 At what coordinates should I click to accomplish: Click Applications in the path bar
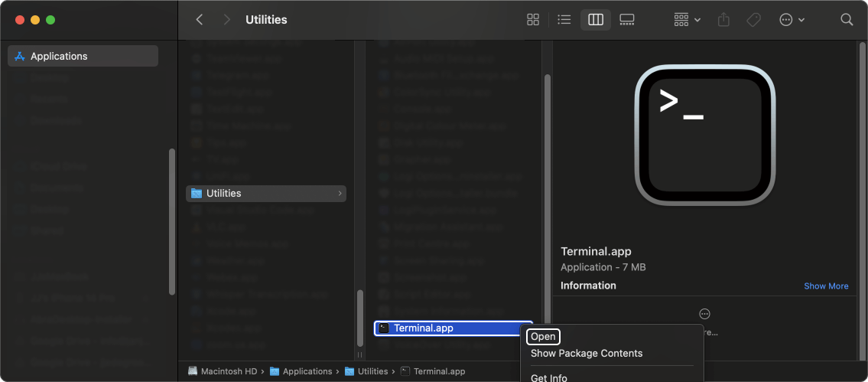(301, 371)
